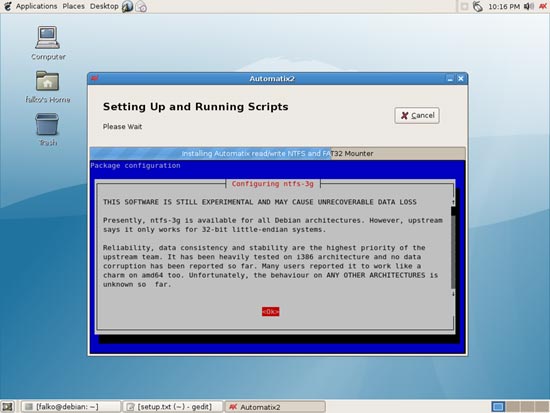Select the last workspace in switcher
Viewport: 550px width, 413px height.
pyautogui.click(x=541, y=407)
